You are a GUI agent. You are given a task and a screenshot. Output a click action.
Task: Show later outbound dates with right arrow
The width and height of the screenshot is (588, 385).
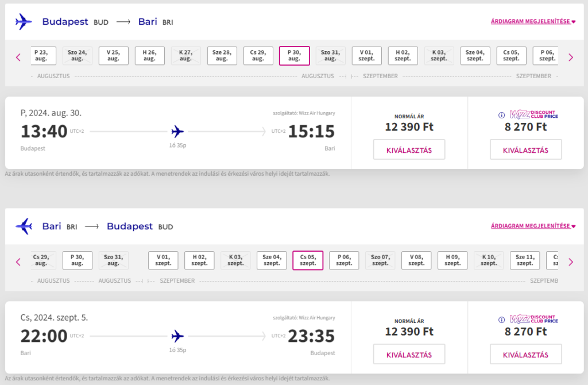pyautogui.click(x=570, y=57)
